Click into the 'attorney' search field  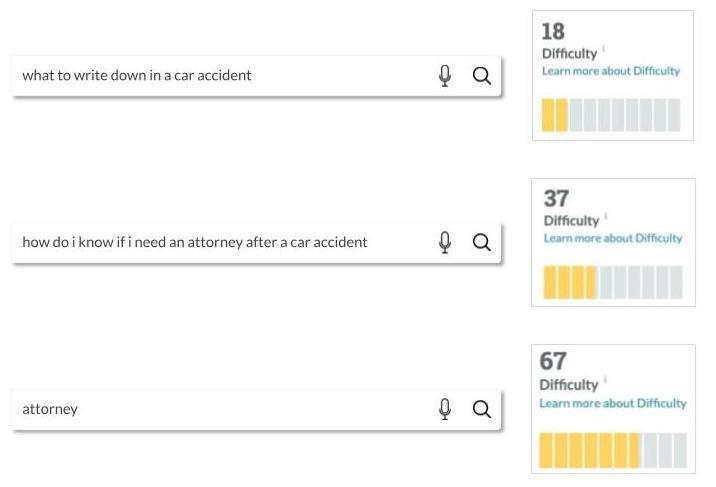[220, 409]
